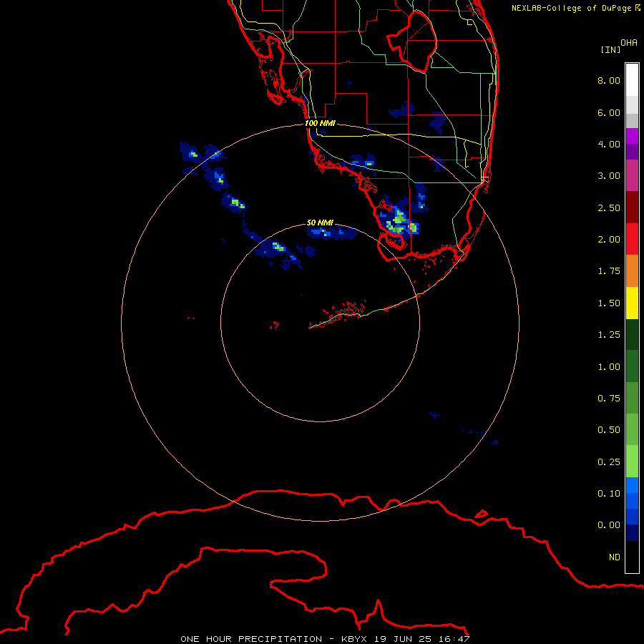The height and width of the screenshot is (644, 644).
Task: Click the 100 NMI range ring label
Action: click(x=320, y=123)
